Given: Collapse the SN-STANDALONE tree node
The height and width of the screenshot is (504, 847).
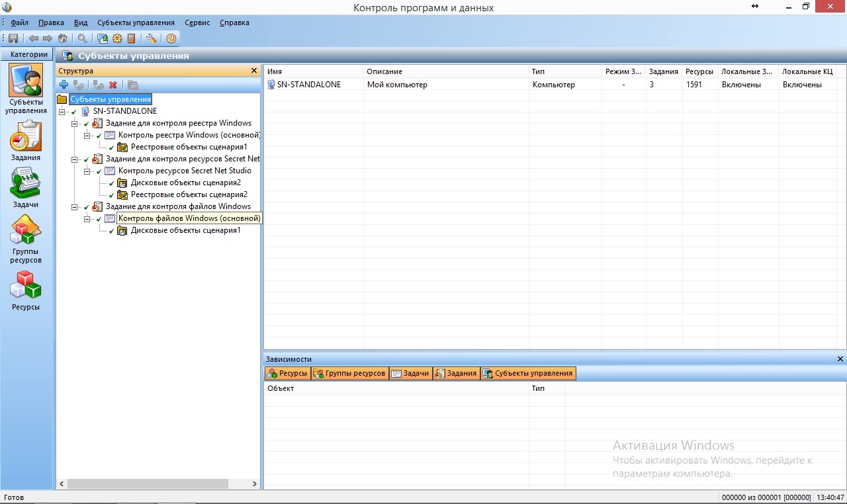Looking at the screenshot, I should click(x=62, y=112).
